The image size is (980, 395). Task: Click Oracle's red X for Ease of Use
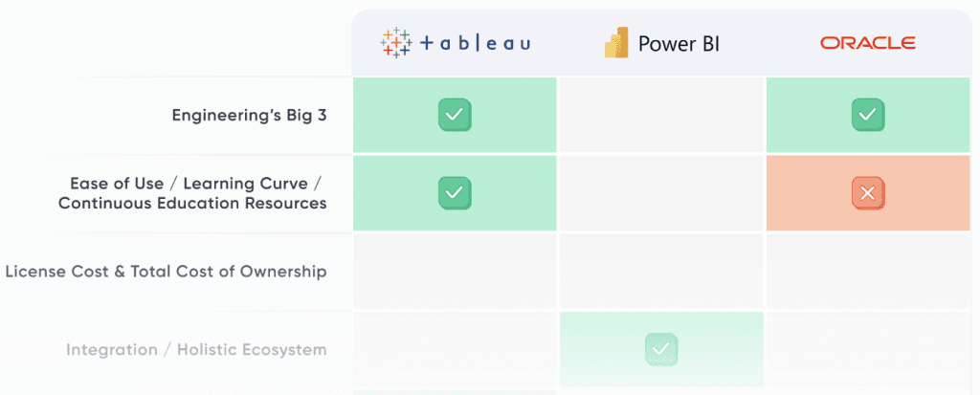(x=867, y=193)
